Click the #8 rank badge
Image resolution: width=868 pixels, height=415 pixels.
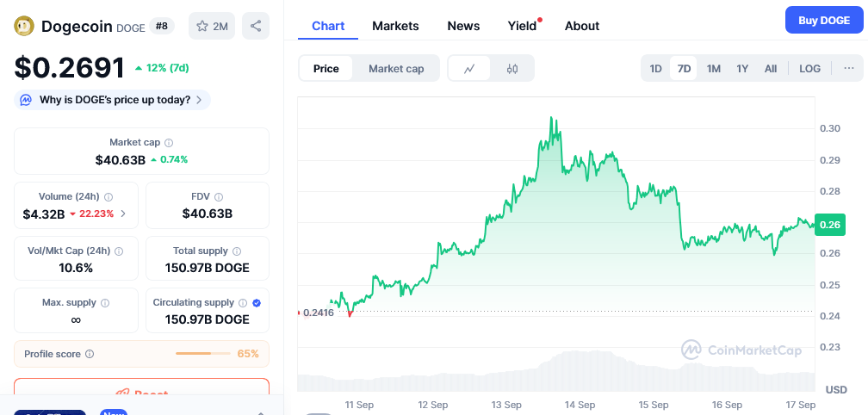tap(162, 26)
